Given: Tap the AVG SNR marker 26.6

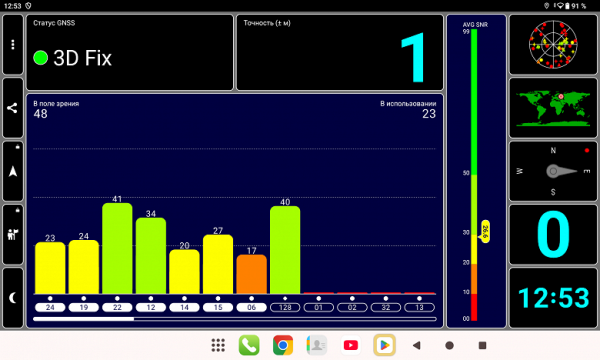Looking at the screenshot, I should [x=485, y=231].
